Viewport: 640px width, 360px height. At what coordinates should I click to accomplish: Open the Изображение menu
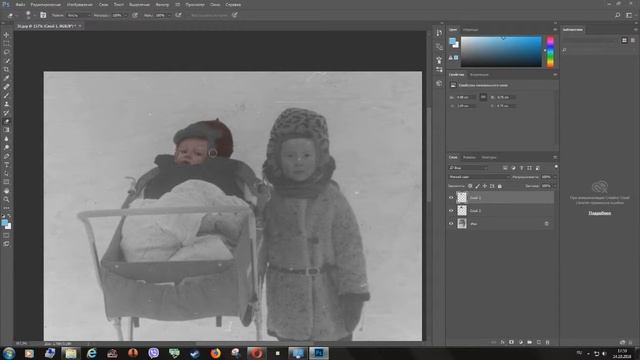click(80, 4)
